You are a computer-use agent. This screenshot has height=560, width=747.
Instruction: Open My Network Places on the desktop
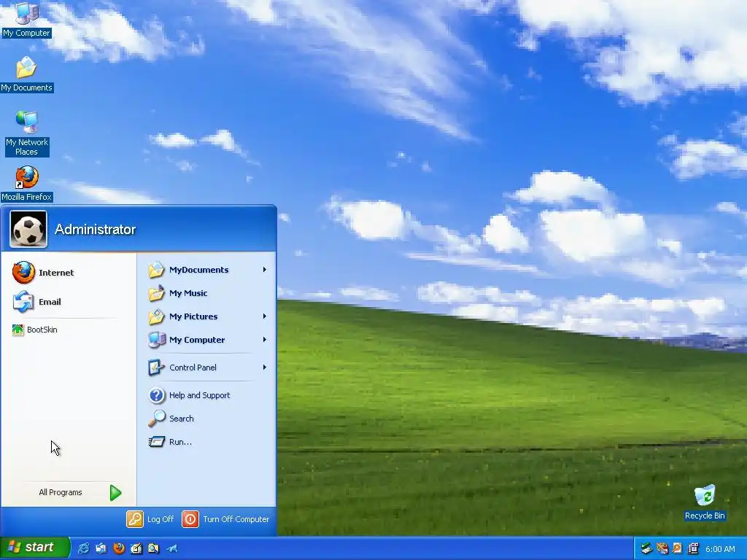[x=26, y=133]
